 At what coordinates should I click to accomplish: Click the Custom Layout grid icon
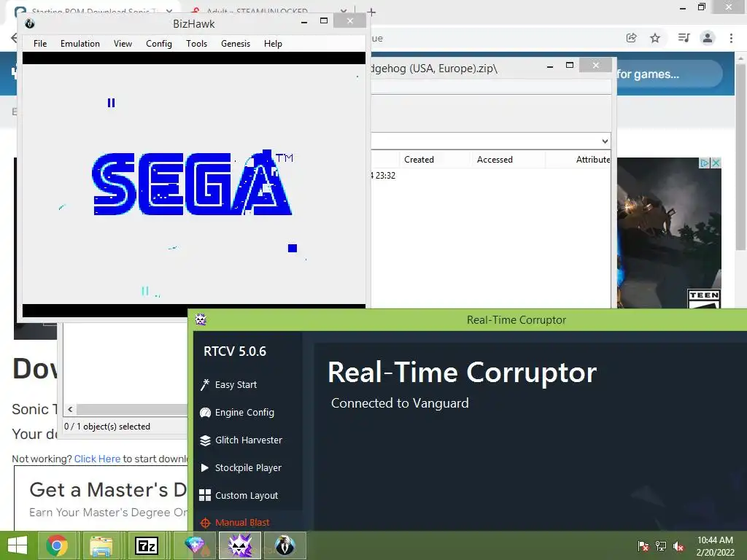pos(205,495)
